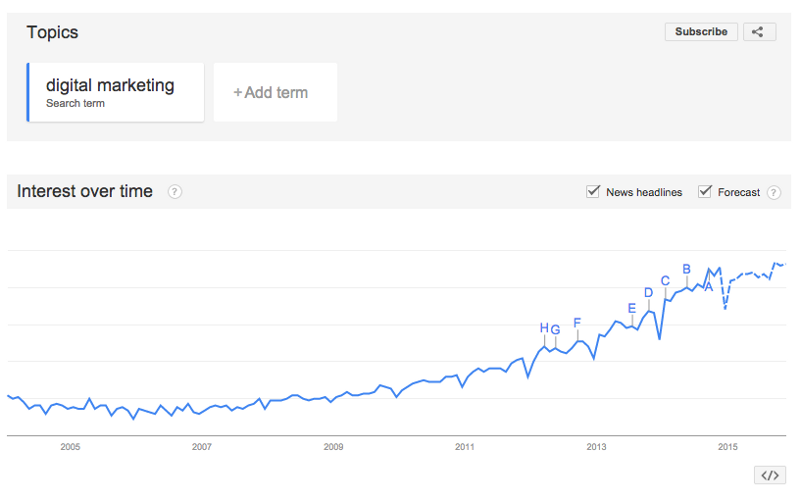
Task: Select news headline marker H
Action: (x=544, y=327)
